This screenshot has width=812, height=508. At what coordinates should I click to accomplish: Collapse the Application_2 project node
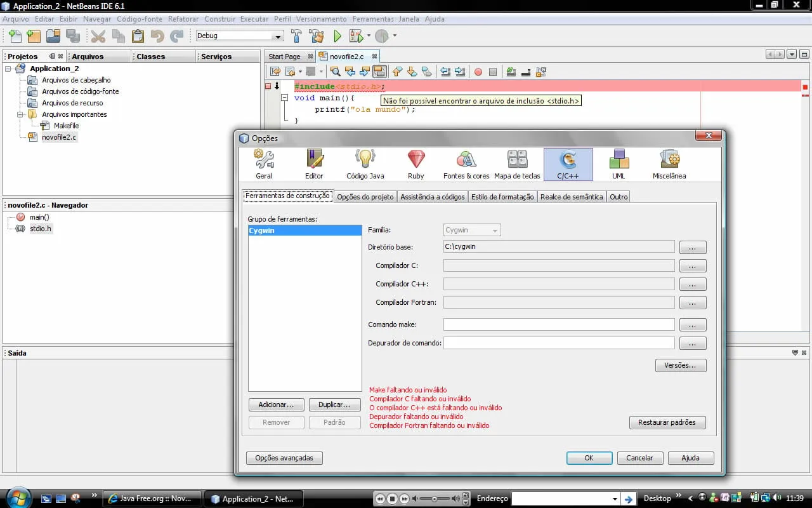click(x=8, y=69)
